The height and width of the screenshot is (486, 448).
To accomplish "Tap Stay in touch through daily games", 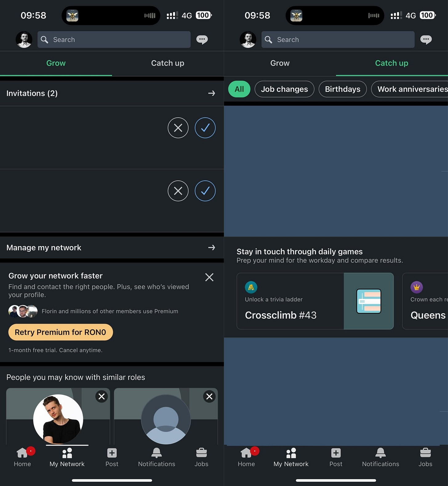I will coord(300,252).
